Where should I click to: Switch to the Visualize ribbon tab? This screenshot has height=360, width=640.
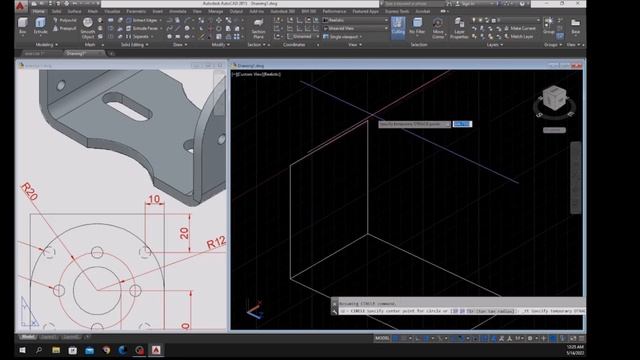pos(112,11)
